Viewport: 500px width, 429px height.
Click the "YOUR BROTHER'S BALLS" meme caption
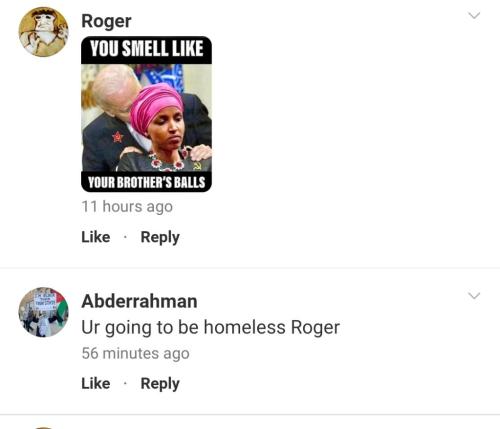pyautogui.click(x=146, y=182)
